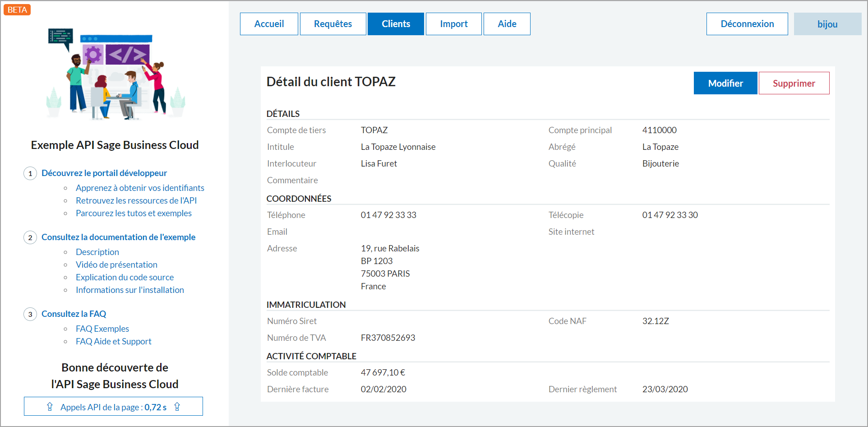Open Parcourez les tutos et exemples
The image size is (868, 427).
click(x=134, y=213)
